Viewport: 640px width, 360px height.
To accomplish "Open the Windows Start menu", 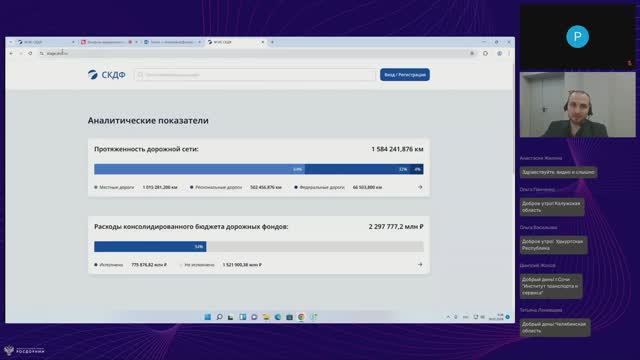I will coord(207,317).
